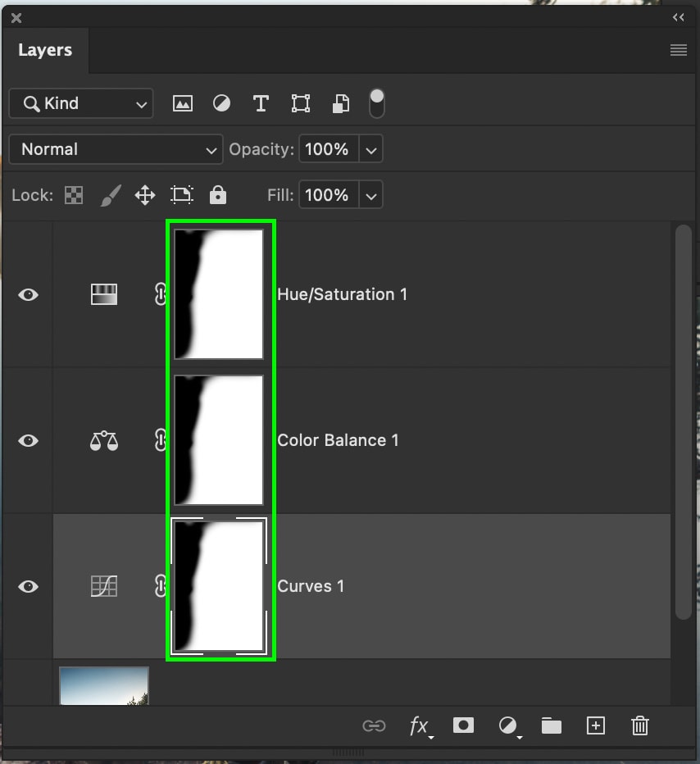Select the Curves 1 layer name
700x764 pixels.
(x=311, y=586)
